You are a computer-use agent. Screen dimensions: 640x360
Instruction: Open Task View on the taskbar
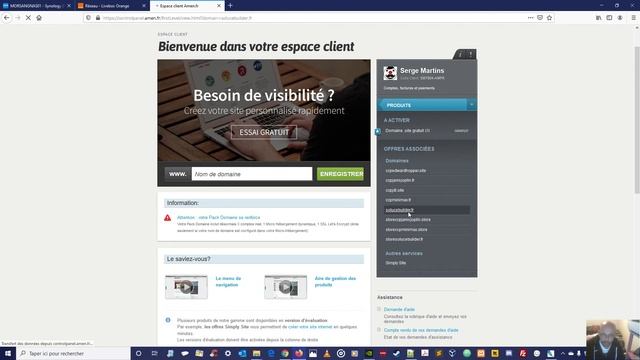click(x=154, y=353)
